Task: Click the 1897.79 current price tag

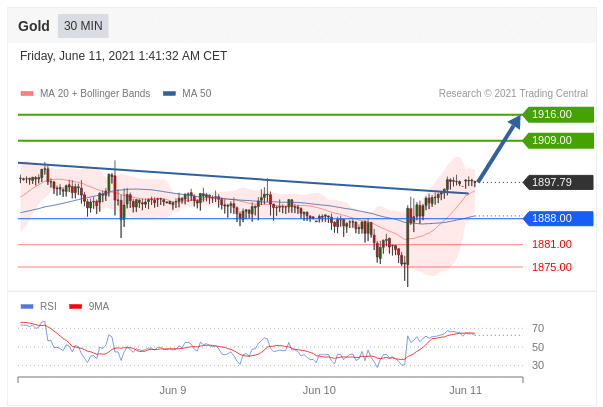Action: click(x=558, y=182)
